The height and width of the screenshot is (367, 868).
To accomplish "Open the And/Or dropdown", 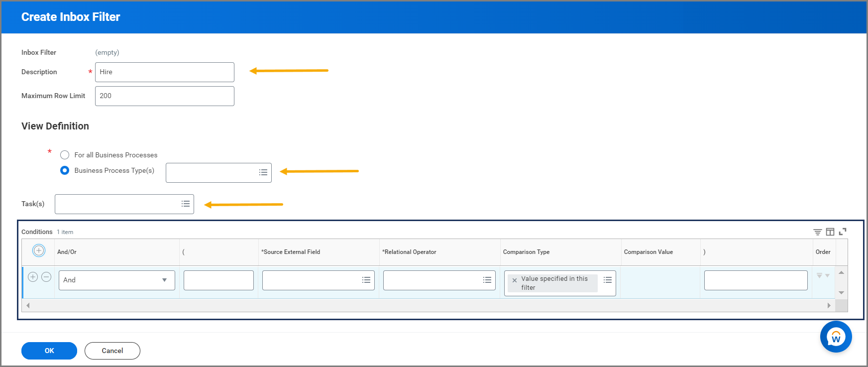I will tap(116, 280).
